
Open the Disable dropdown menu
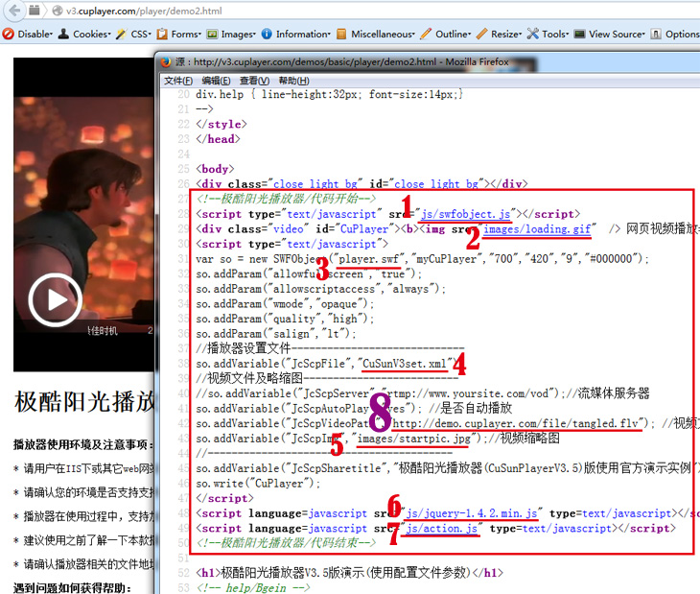coord(35,34)
